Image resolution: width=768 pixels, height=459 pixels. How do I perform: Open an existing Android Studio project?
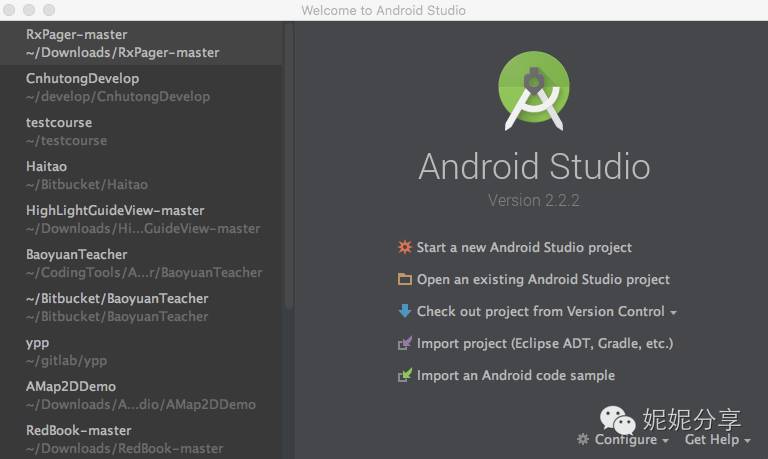point(543,279)
